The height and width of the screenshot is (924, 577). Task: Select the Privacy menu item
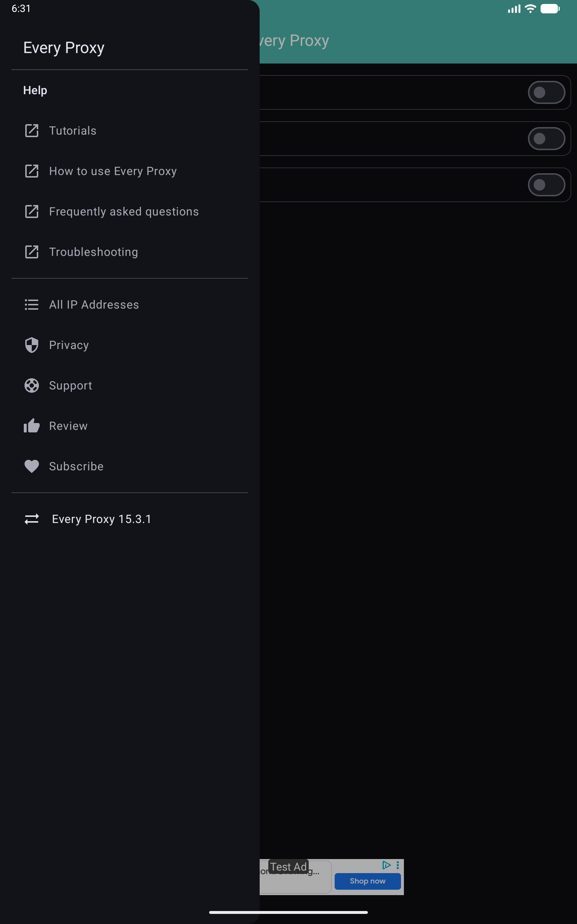click(69, 345)
